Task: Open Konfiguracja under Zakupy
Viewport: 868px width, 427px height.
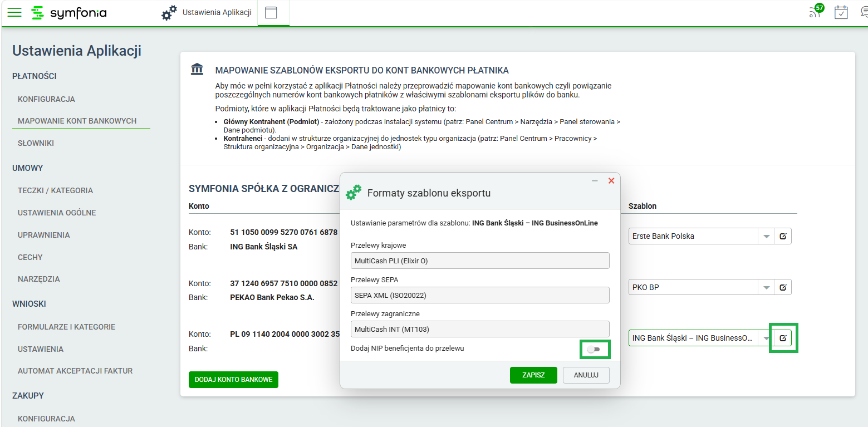Action: tap(46, 419)
